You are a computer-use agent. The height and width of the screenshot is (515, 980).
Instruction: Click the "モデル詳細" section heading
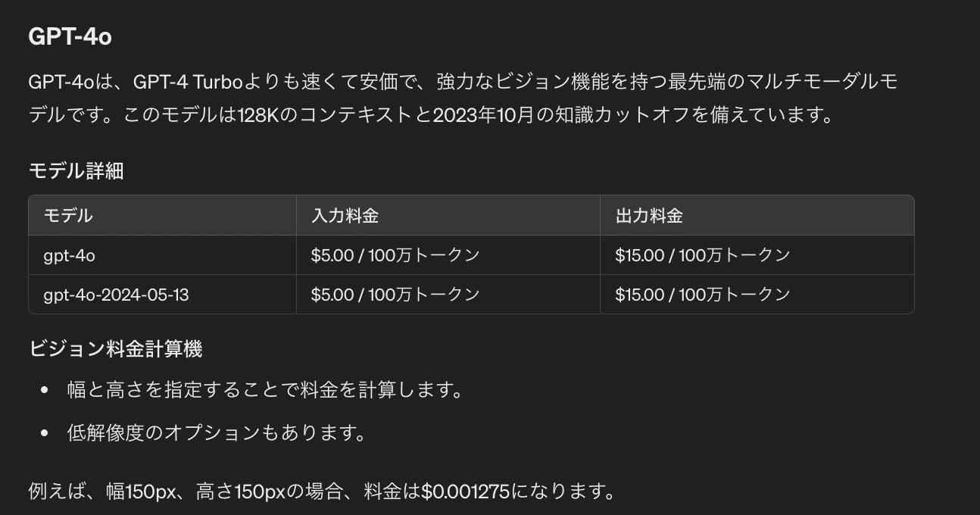click(76, 171)
